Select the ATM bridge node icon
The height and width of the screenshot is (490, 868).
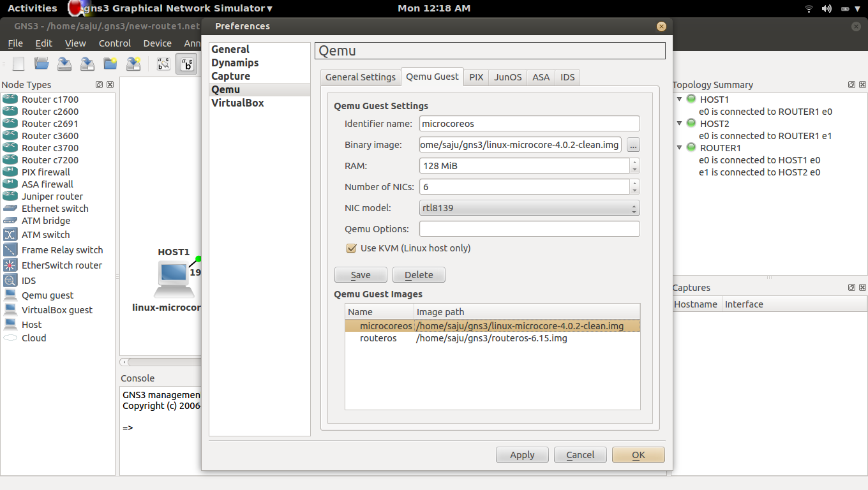(10, 221)
